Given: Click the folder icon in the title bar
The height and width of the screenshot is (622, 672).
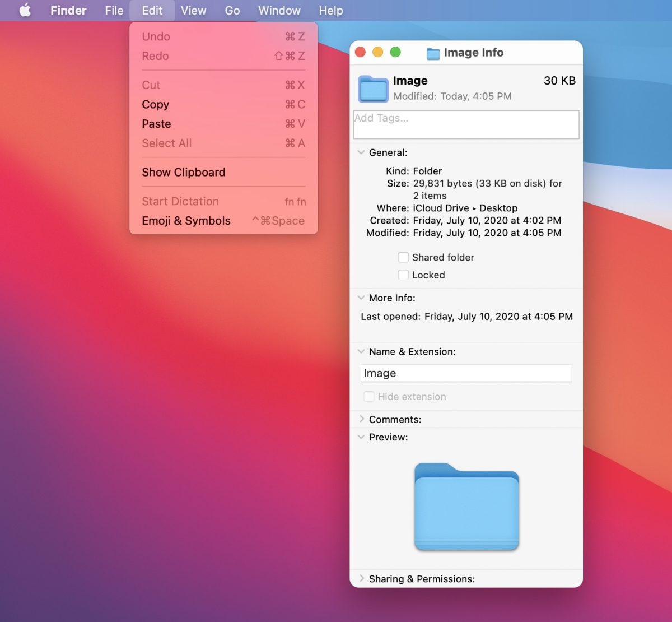Looking at the screenshot, I should coord(433,53).
